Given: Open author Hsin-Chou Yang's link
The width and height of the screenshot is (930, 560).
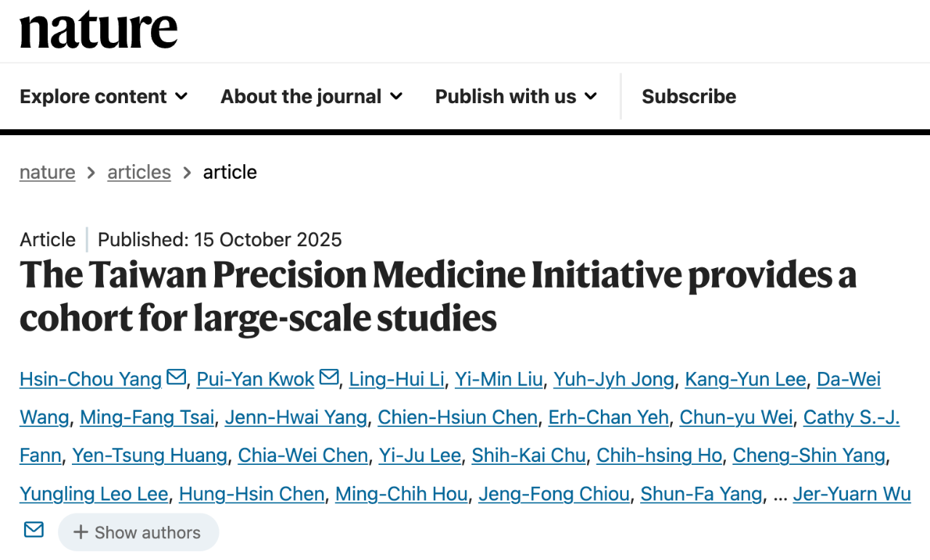Looking at the screenshot, I should tap(91, 379).
